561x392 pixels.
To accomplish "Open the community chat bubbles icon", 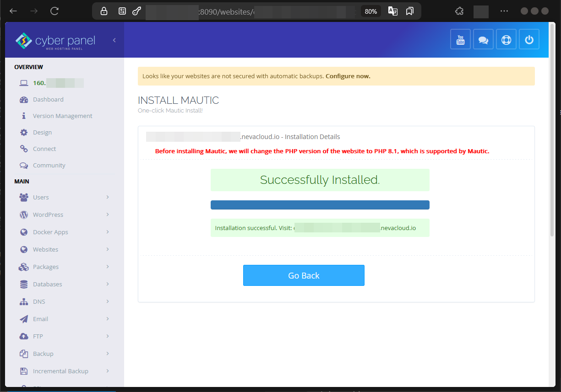I will coord(483,39).
